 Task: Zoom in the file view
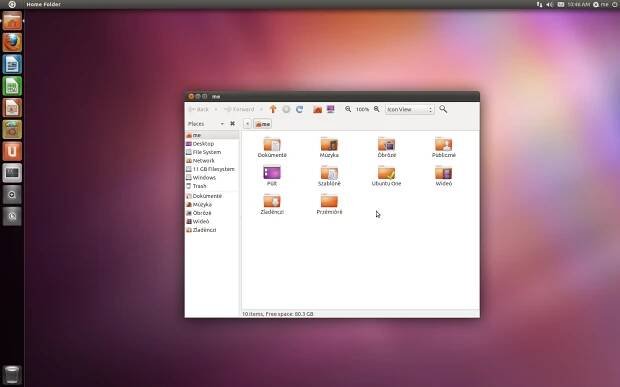click(x=377, y=109)
